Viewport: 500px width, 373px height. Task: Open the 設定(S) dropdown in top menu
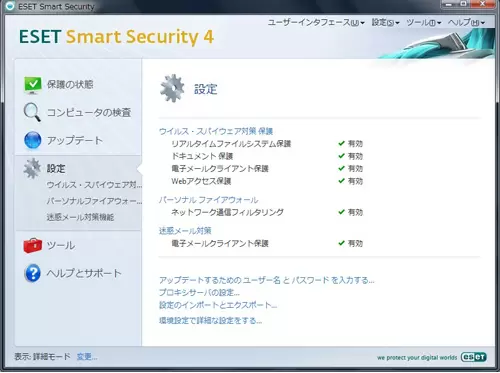[385, 22]
